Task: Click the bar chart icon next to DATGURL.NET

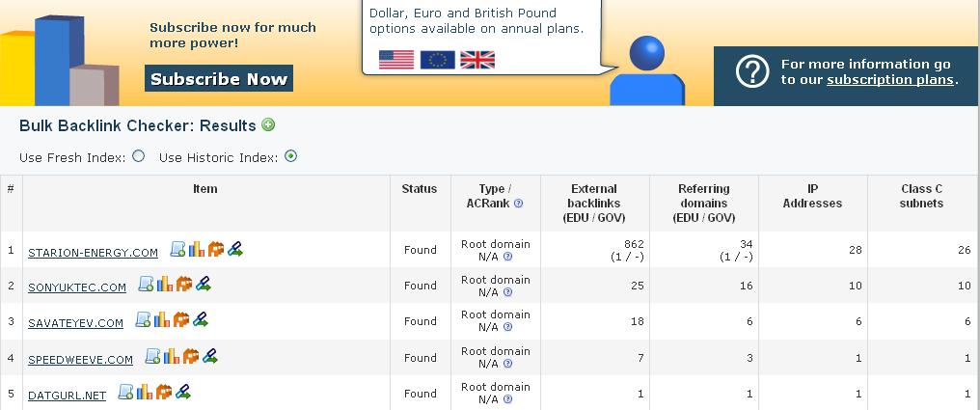Action: click(145, 392)
